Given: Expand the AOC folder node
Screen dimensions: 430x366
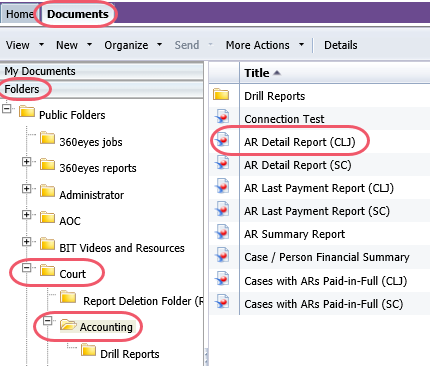Looking at the screenshot, I should pos(26,215).
